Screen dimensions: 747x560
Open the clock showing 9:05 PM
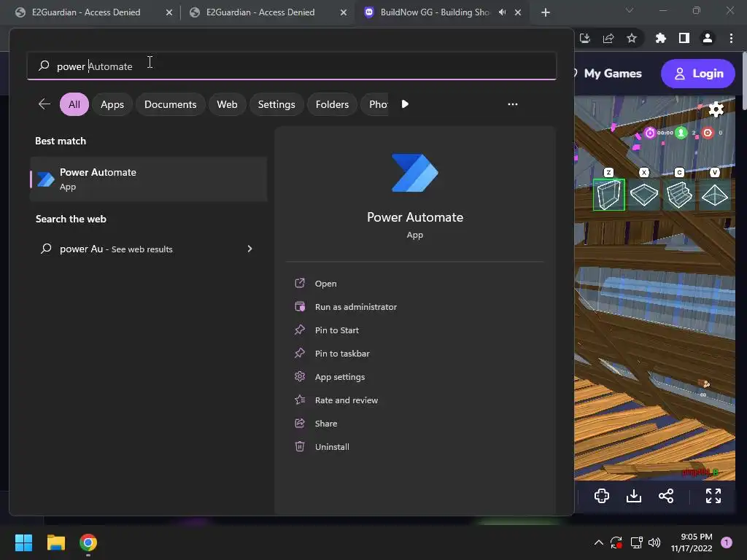[x=692, y=542]
